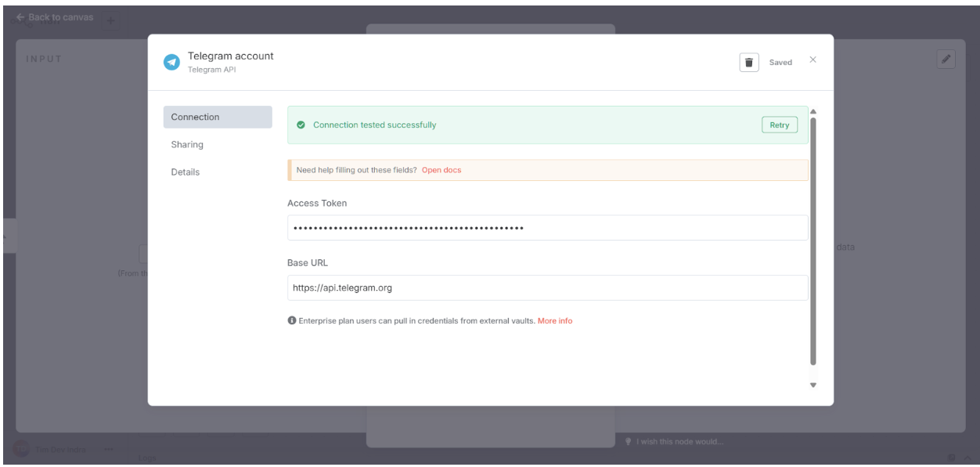Click the pencil edit icon behind the modal
Screen dimensions: 980x467
click(946, 60)
